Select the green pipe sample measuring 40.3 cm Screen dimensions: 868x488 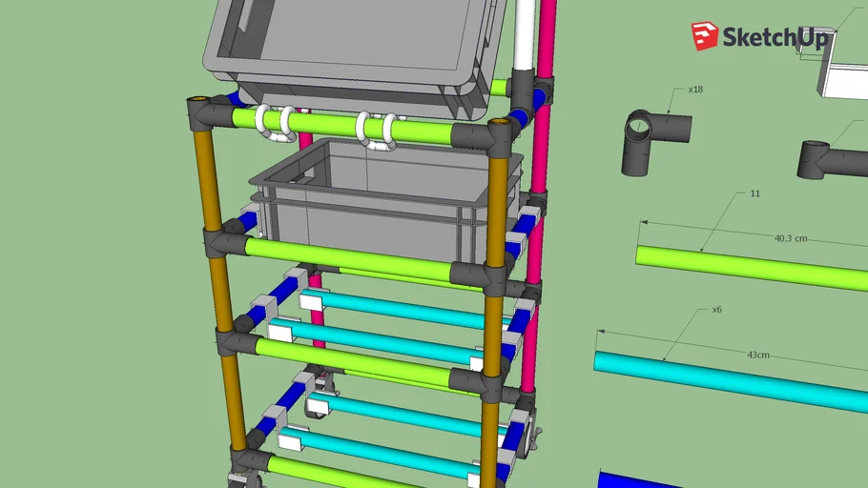pos(744,267)
